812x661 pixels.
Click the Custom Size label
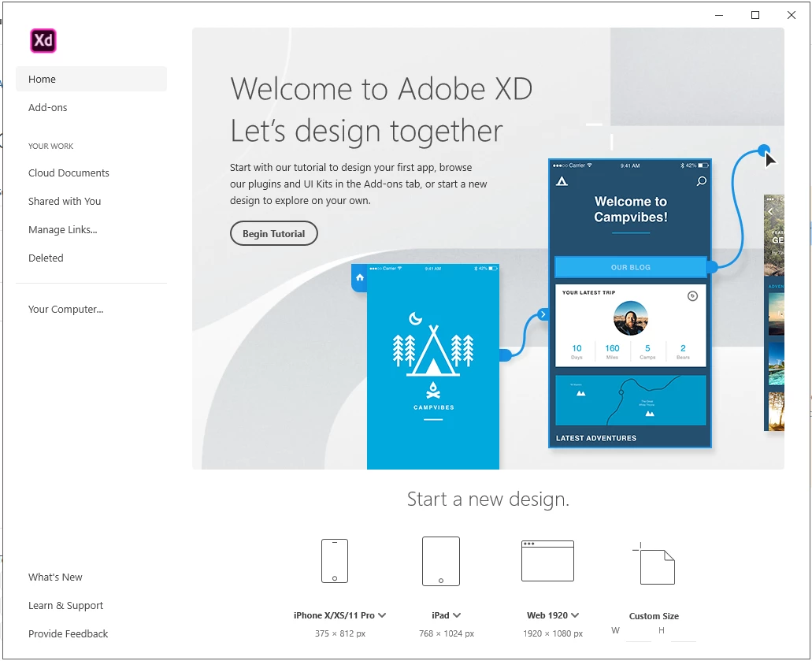coord(654,616)
